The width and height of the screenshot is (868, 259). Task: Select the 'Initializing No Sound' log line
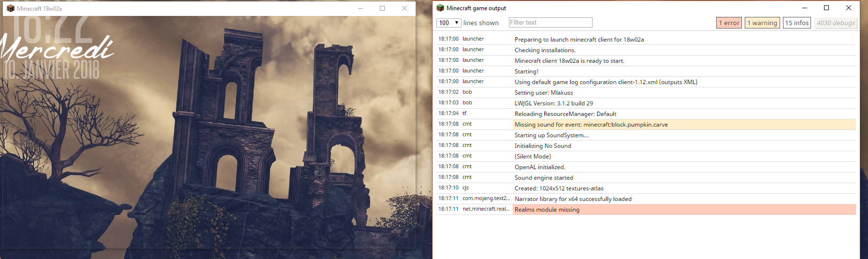[646, 145]
